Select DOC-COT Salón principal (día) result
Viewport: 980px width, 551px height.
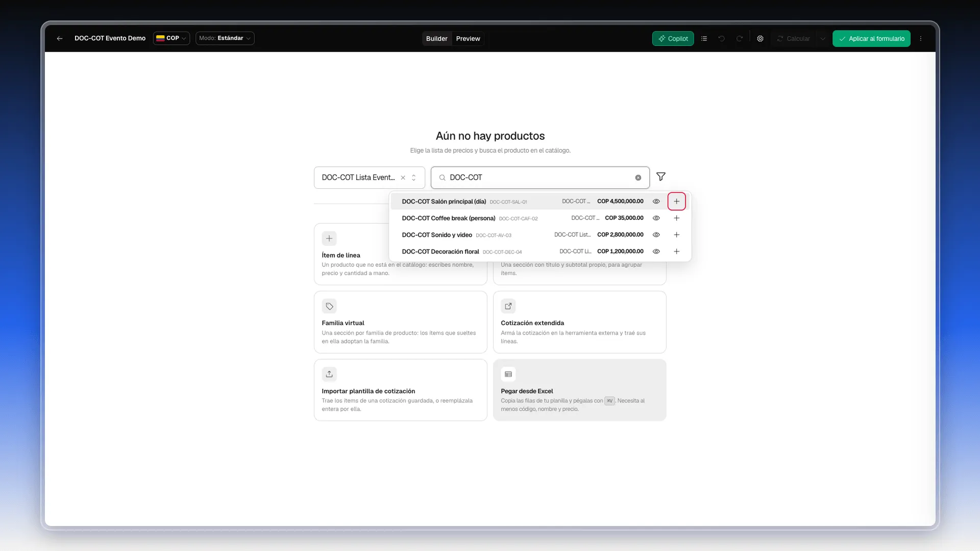coord(540,202)
